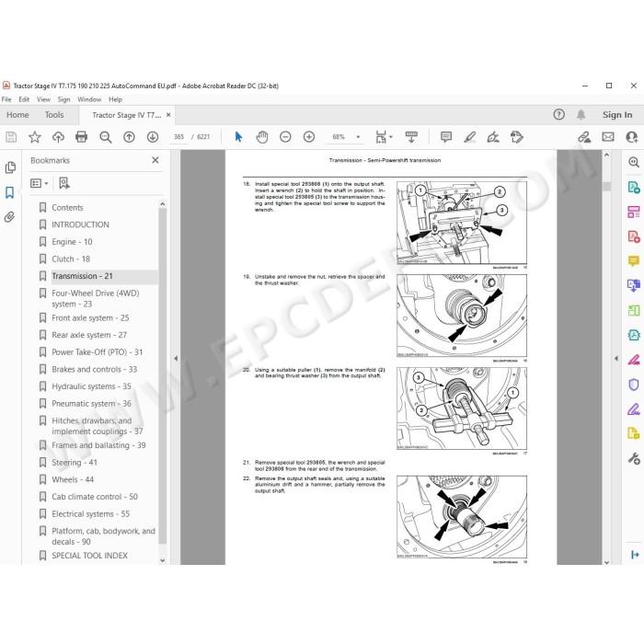Share a link to file icon

584,137
